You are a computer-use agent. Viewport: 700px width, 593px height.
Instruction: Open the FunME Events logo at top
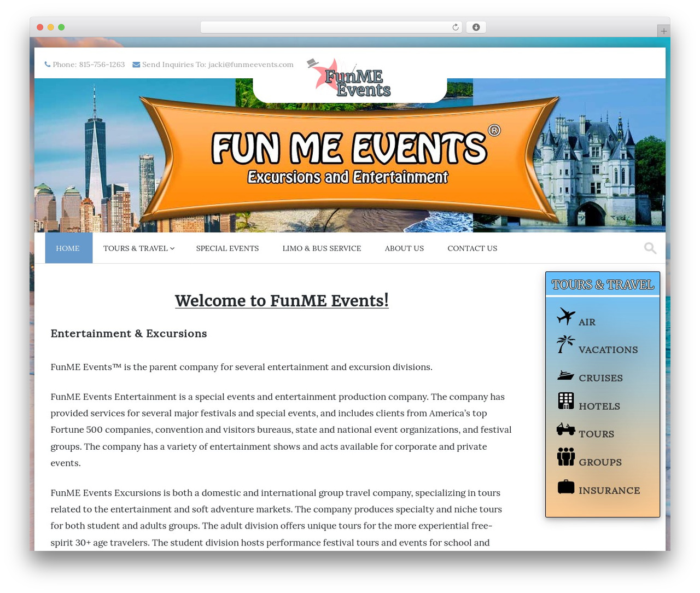tap(349, 78)
